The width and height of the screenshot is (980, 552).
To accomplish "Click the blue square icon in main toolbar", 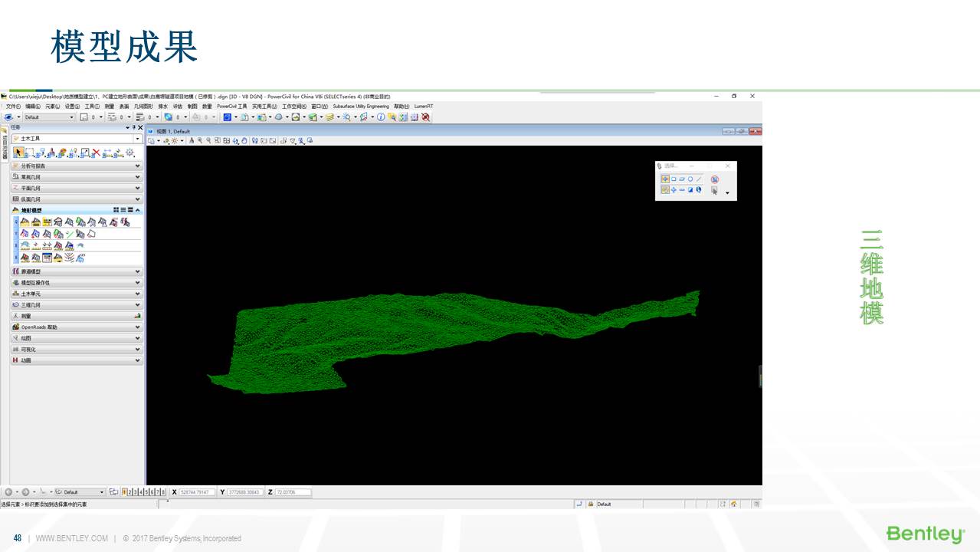I will [x=227, y=117].
